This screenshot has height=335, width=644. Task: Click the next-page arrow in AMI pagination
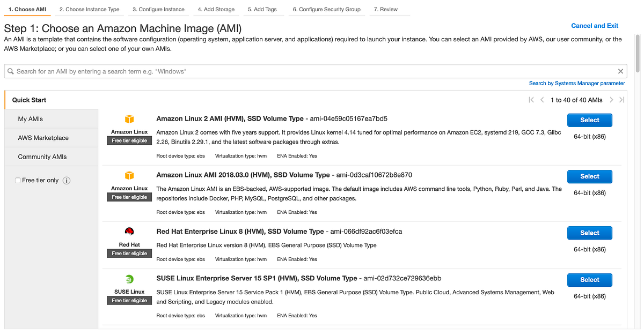(611, 100)
